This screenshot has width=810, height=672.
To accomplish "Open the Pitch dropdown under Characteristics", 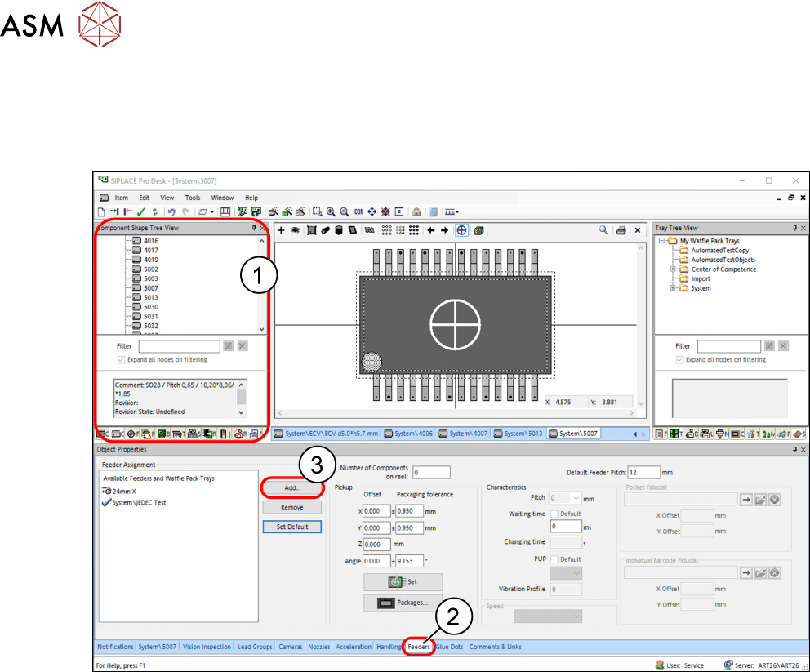I will 576,498.
